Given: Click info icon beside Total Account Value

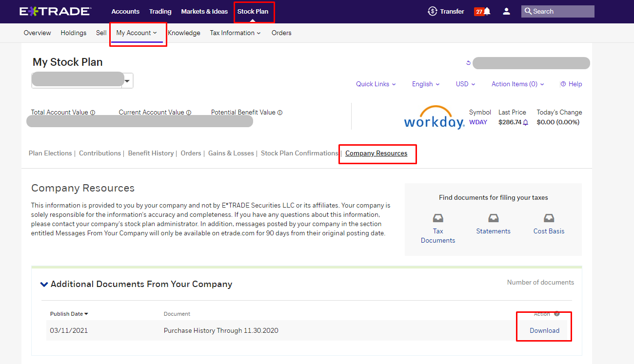Looking at the screenshot, I should (93, 113).
